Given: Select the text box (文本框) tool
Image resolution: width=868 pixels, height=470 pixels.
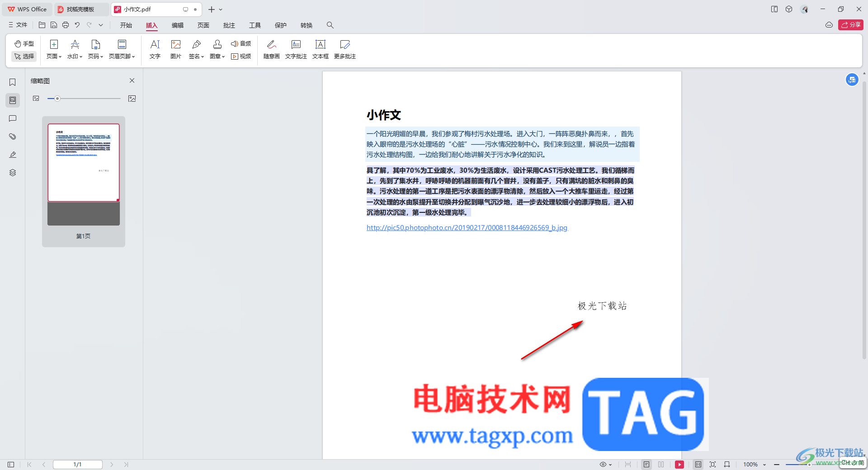Looking at the screenshot, I should tap(321, 49).
